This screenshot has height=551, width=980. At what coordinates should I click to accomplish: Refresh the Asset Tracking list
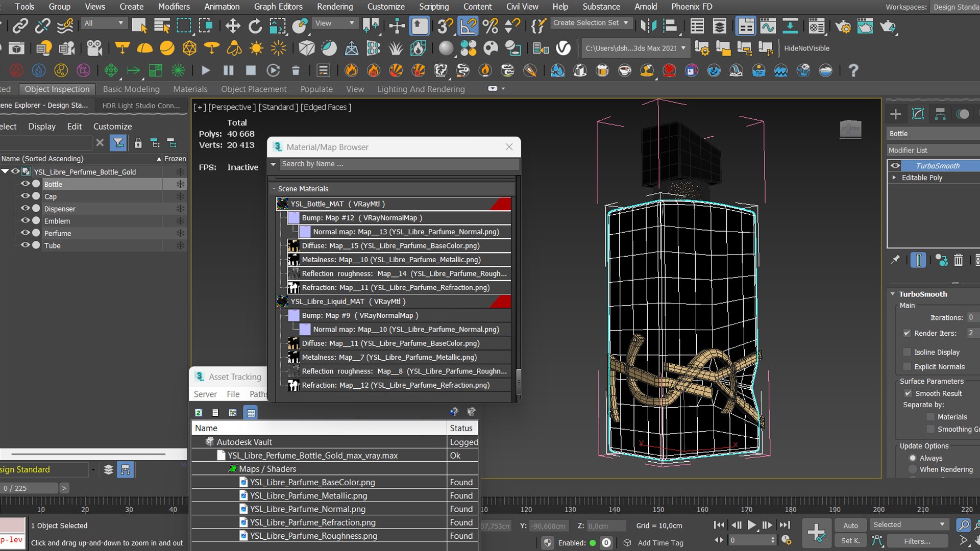(x=199, y=412)
